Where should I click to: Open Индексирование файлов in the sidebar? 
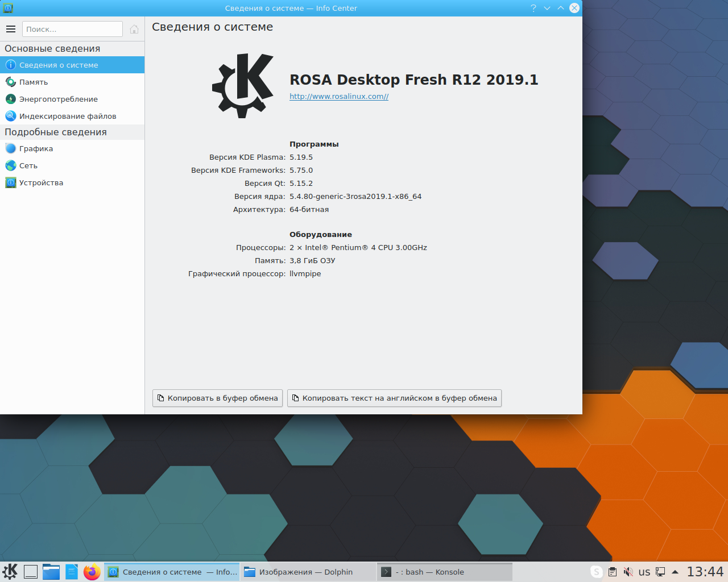72,116
